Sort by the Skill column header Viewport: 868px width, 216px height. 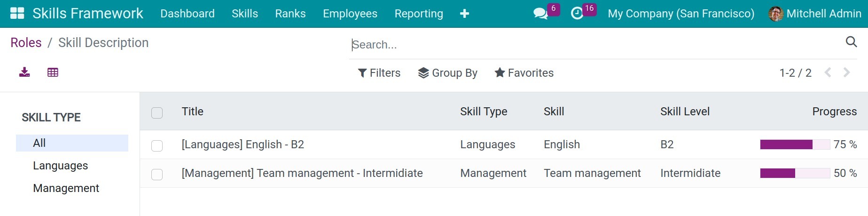554,112
